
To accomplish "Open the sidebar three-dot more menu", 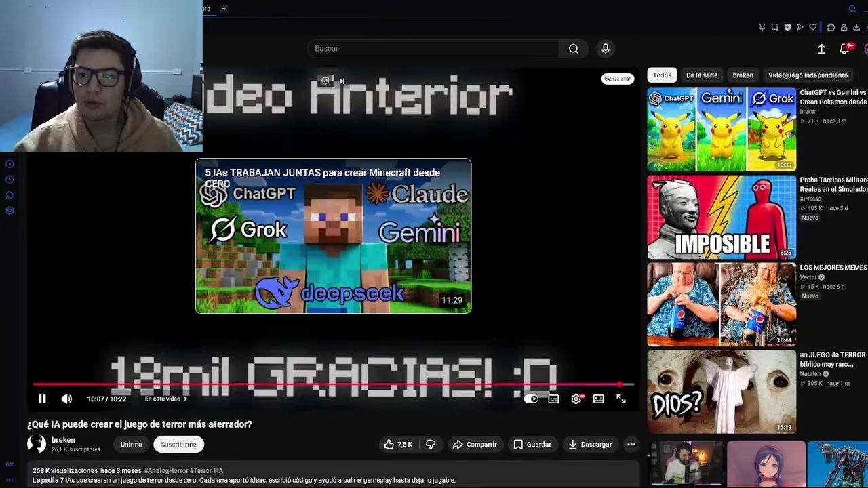I will [9, 480].
